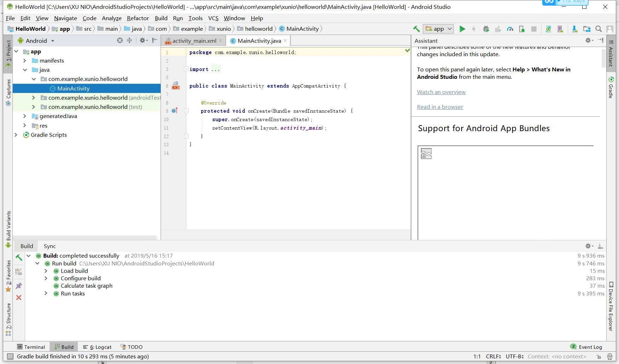Open the Android project view dropdown
This screenshot has height=364, width=619.
36,41
